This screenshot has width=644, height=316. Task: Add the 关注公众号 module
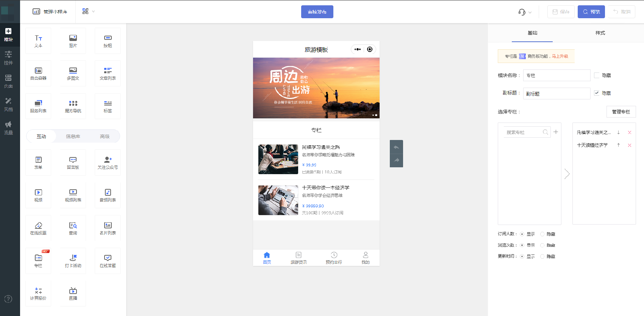108,163
